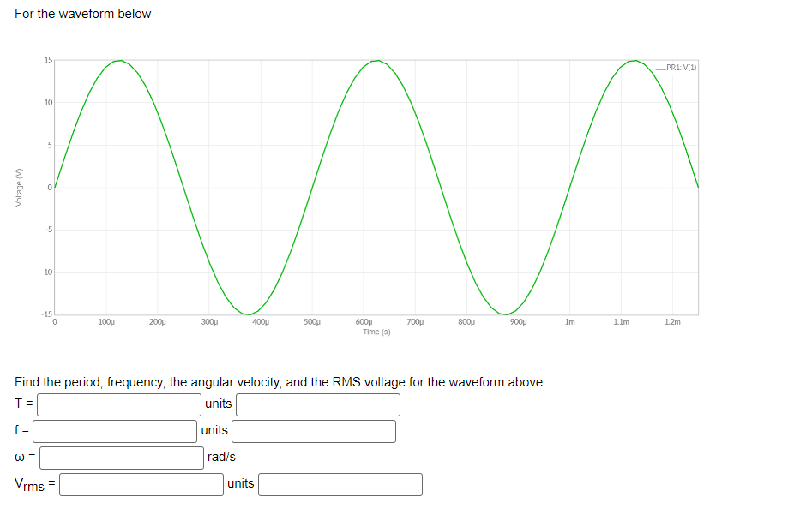The width and height of the screenshot is (812, 509).
Task: Click the Vrms value input field
Action: tap(140, 484)
